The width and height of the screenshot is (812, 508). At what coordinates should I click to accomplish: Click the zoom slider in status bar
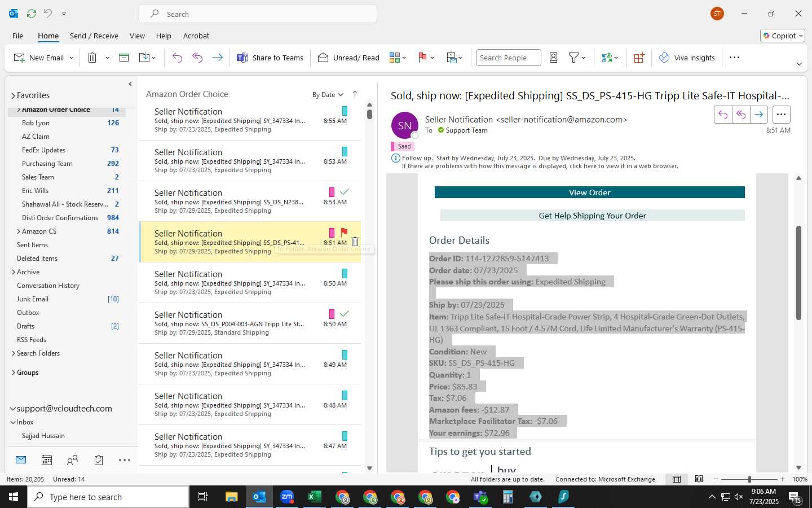[x=749, y=479]
